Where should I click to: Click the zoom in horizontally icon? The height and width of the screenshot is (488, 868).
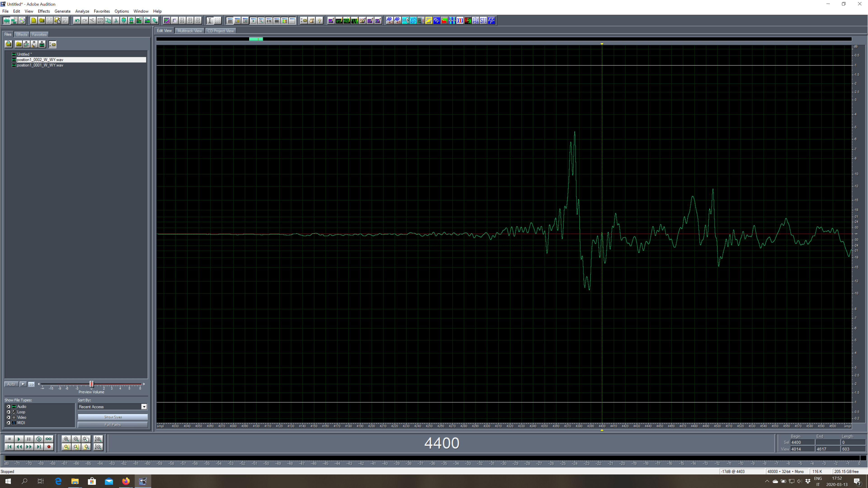[66, 439]
